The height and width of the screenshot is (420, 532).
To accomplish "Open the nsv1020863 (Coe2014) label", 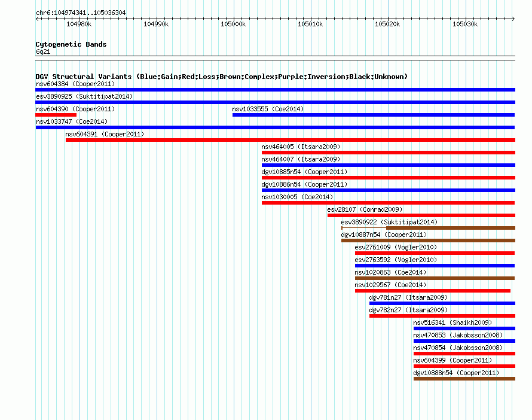I will tap(390, 272).
